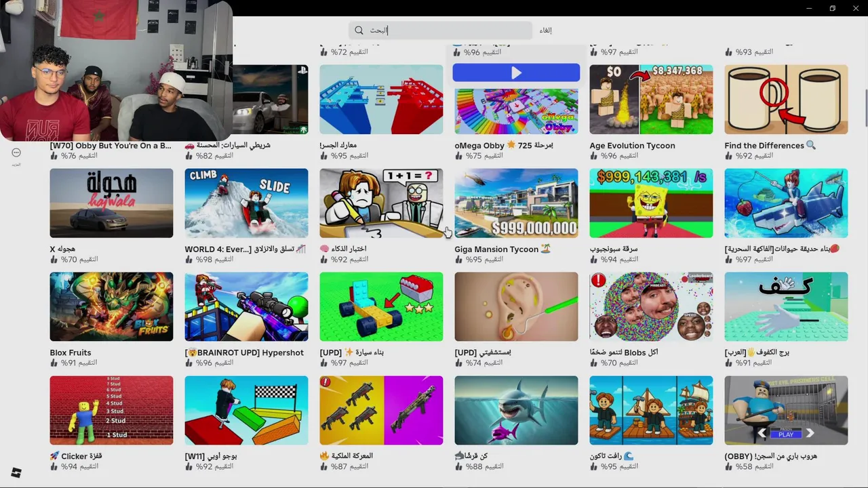Screen dimensions: 868x488
Task: Click the vertical scrollbar thumb
Action: [865, 107]
